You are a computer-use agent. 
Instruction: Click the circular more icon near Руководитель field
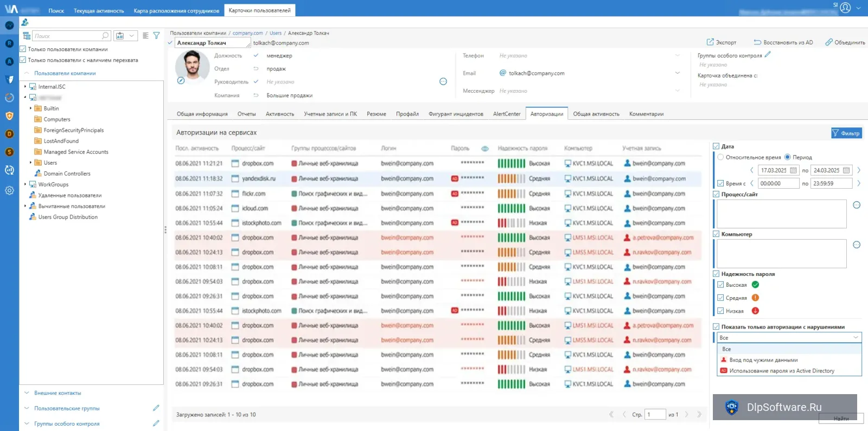pos(443,81)
